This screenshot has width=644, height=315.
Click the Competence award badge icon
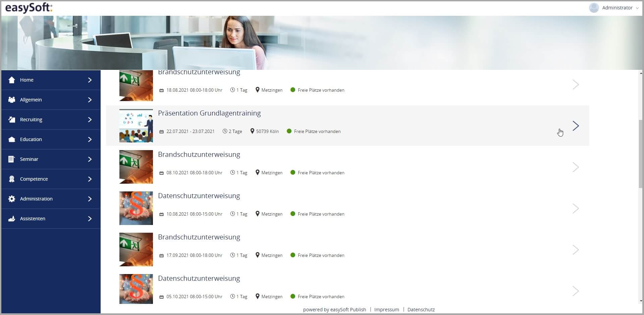12,179
